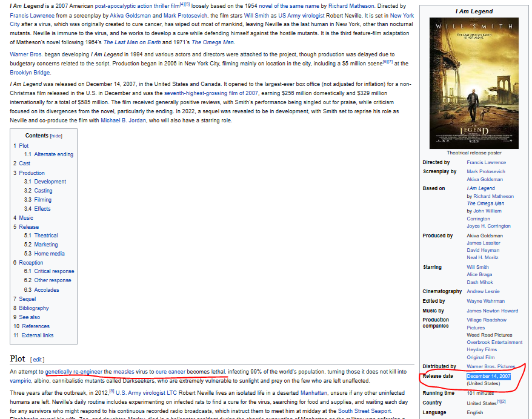
Task: Jump to Home media subsection
Action: pyautogui.click(x=49, y=254)
